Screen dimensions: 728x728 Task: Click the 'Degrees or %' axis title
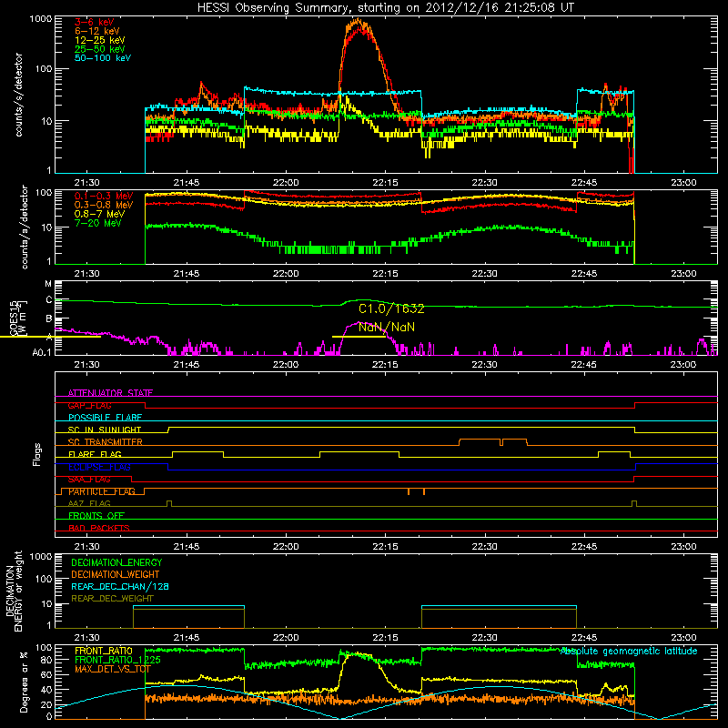tap(24, 682)
